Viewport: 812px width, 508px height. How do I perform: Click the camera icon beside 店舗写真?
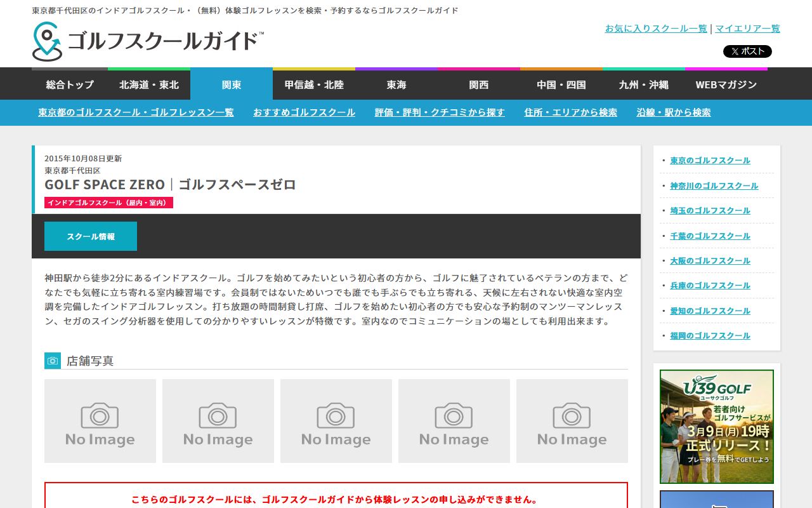53,361
